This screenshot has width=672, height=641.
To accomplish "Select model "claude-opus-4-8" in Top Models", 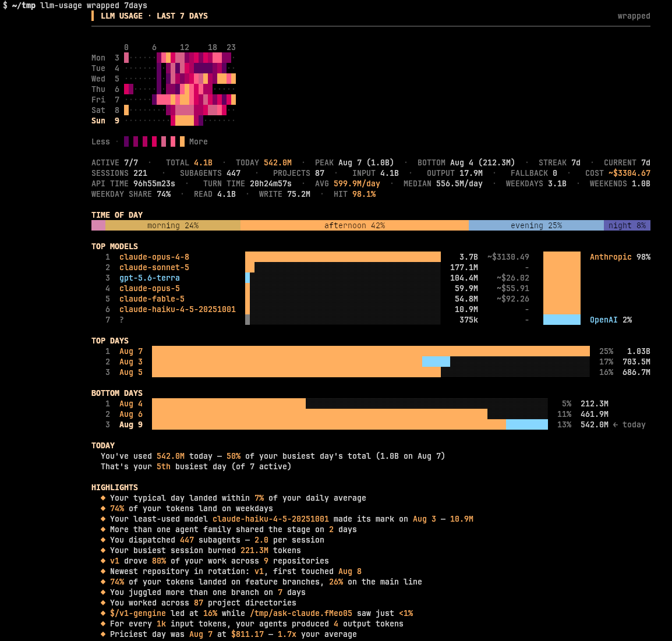I will point(154,257).
